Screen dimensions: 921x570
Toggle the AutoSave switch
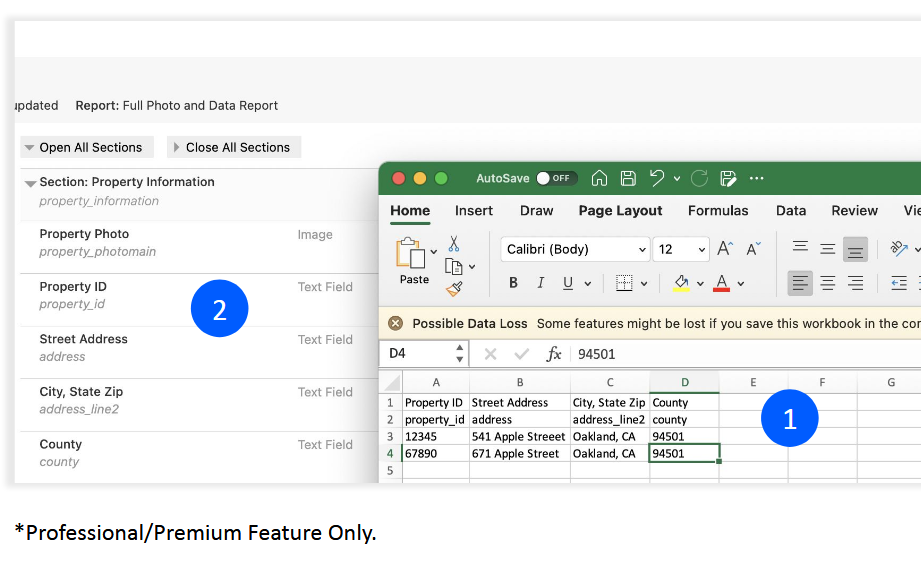[x=555, y=178]
